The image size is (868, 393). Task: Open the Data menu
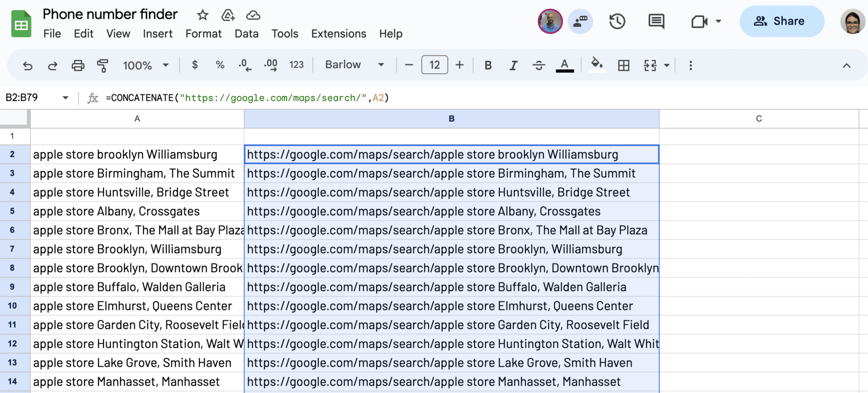pos(246,33)
